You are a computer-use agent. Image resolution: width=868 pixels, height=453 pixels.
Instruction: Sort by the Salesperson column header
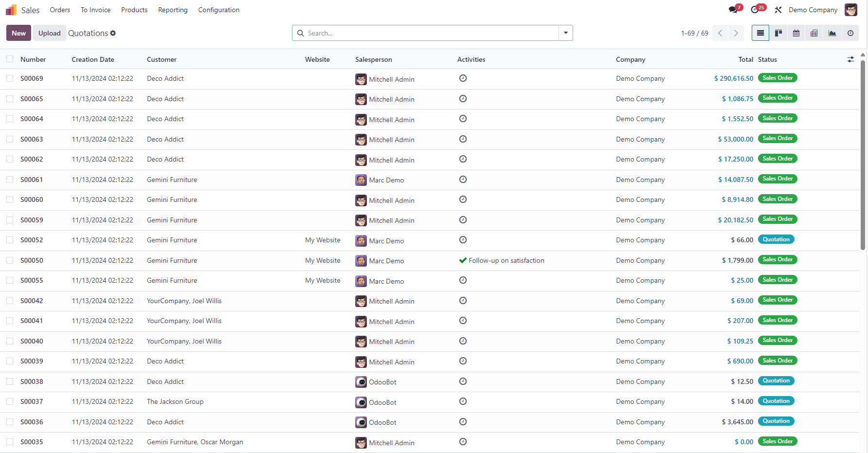point(374,59)
